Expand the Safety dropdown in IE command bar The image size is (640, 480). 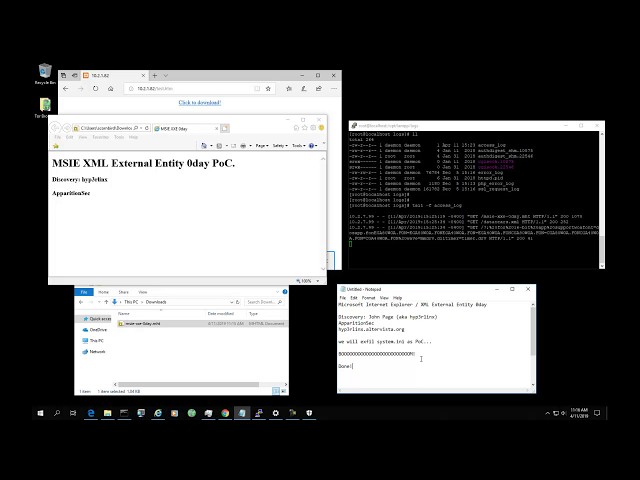coord(280,146)
